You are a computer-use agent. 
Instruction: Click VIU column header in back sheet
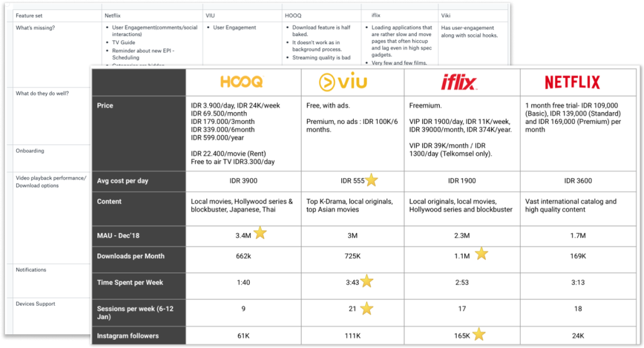pos(210,16)
